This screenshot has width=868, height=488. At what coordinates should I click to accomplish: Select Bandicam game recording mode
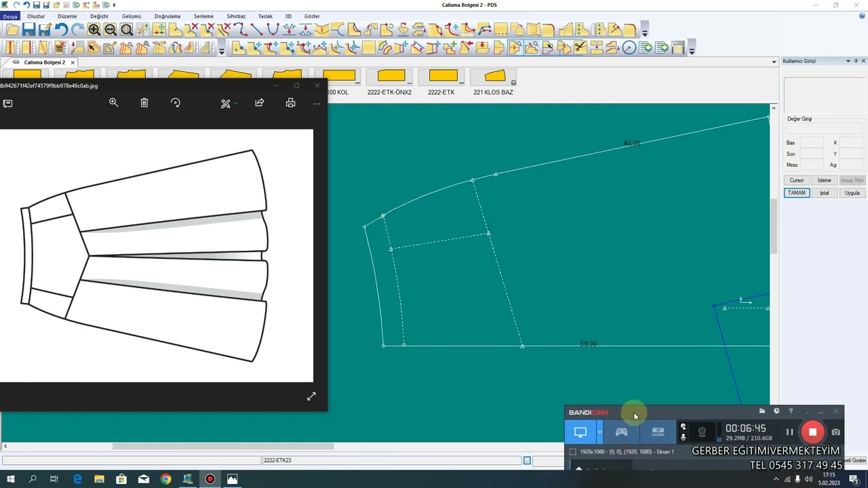click(621, 432)
